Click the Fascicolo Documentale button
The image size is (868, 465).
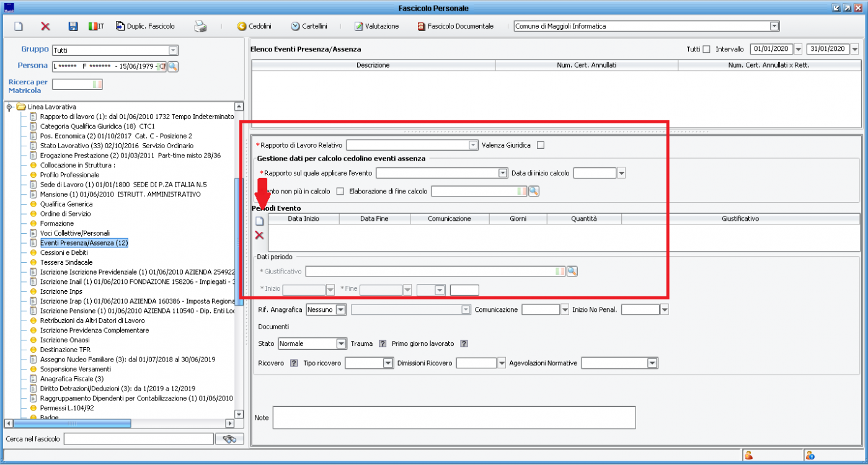pyautogui.click(x=455, y=27)
